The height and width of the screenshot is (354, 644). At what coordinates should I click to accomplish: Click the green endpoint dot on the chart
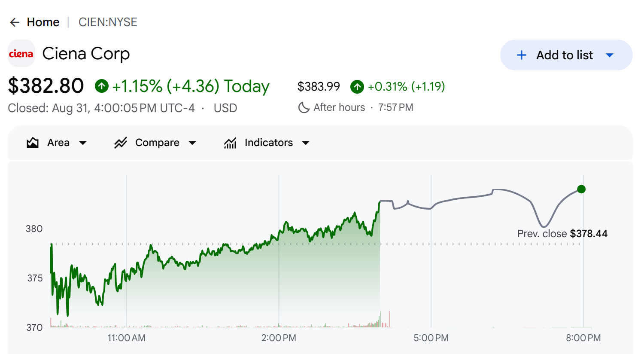tap(581, 189)
